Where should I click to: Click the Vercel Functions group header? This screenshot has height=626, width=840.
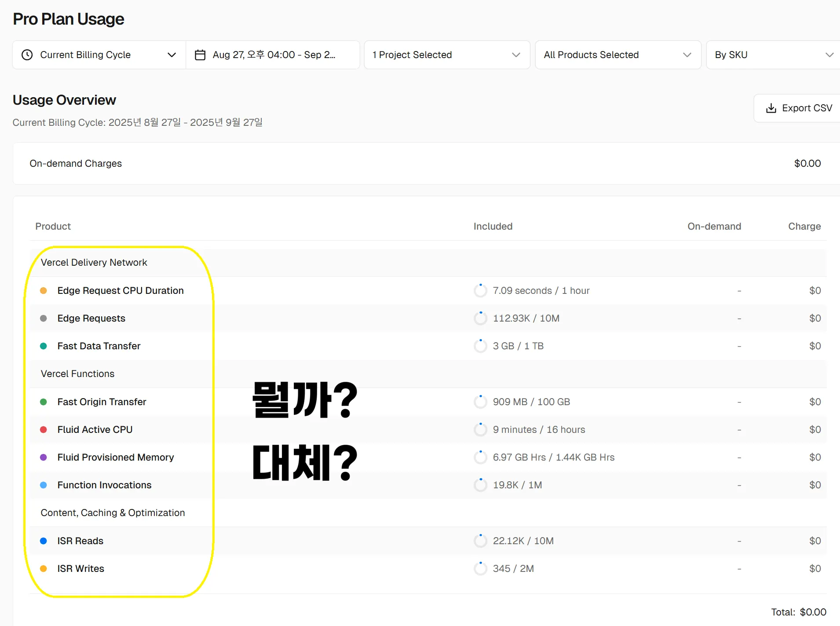click(77, 374)
